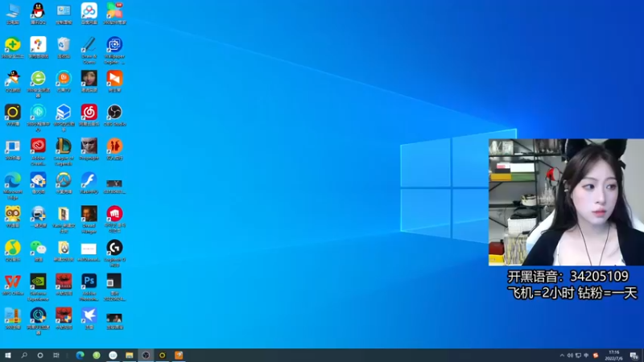Viewport: 644px width, 362px height.
Task: Launch Dread Hunger game shortcut
Action: pos(89,219)
